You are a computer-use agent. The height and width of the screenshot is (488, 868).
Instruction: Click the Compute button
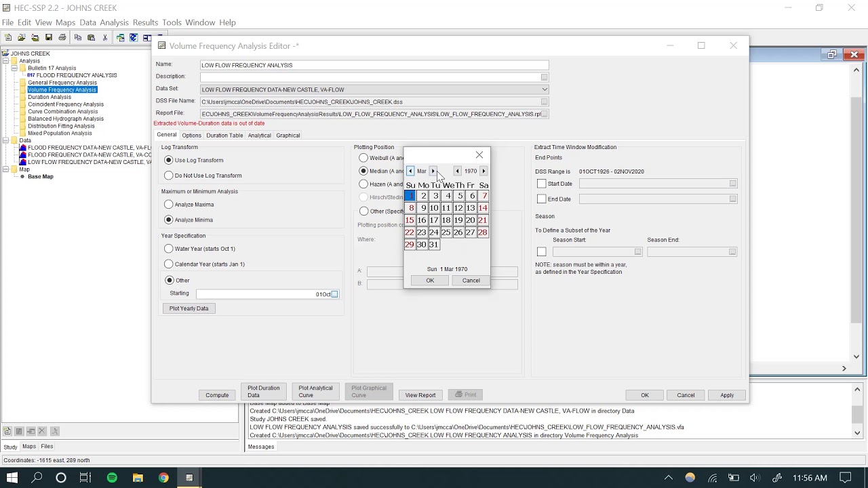(217, 395)
